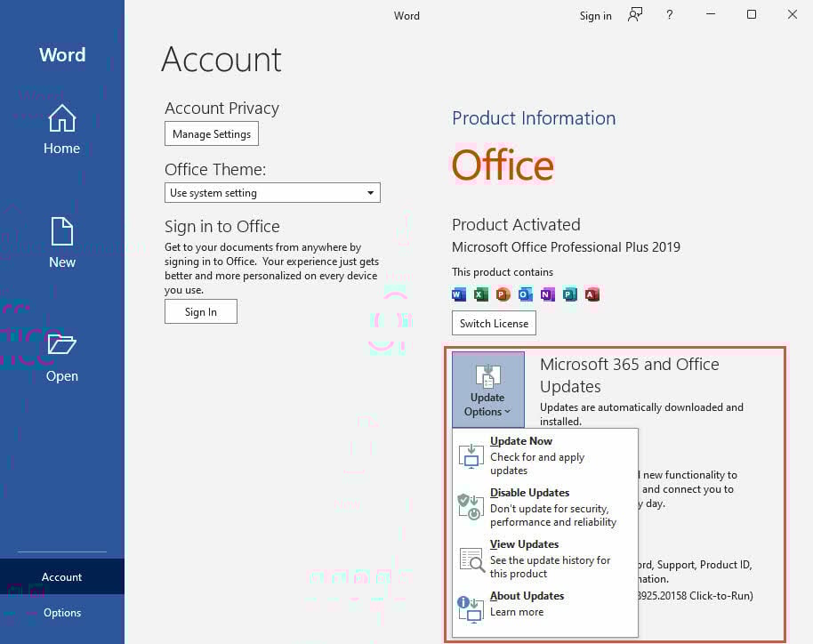Click the Update Now download icon

point(471,455)
